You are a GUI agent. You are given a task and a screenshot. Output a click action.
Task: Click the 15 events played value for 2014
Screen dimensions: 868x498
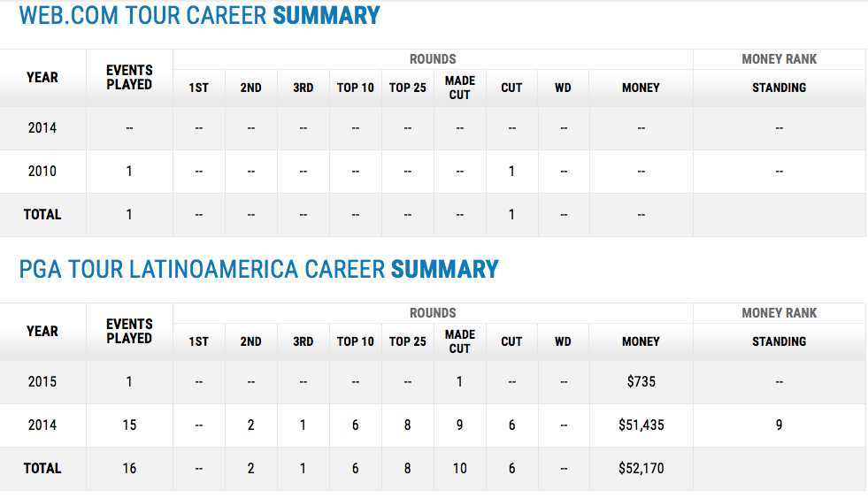pos(129,425)
